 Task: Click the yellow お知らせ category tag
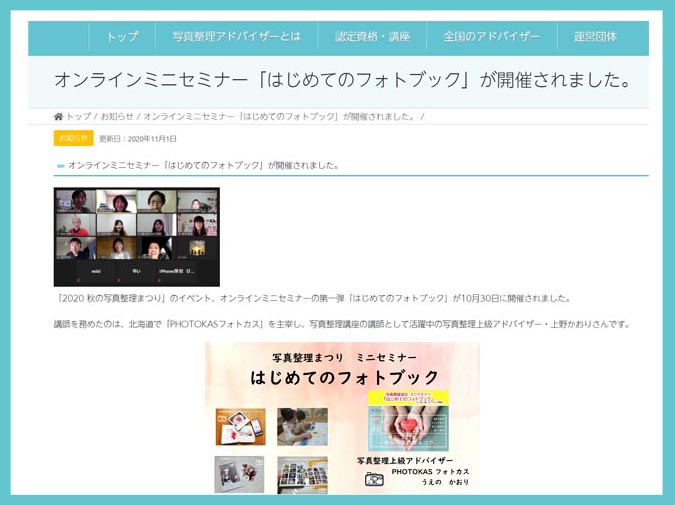pyautogui.click(x=74, y=138)
